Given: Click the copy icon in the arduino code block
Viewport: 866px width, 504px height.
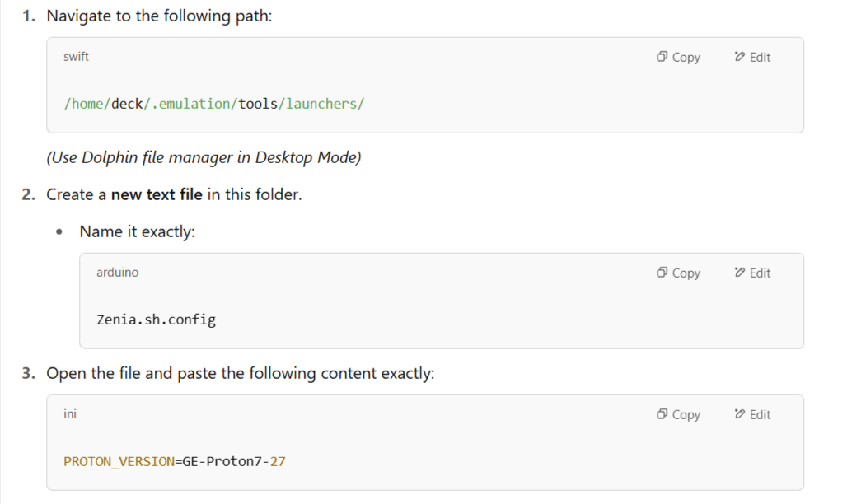Looking at the screenshot, I should tap(662, 273).
